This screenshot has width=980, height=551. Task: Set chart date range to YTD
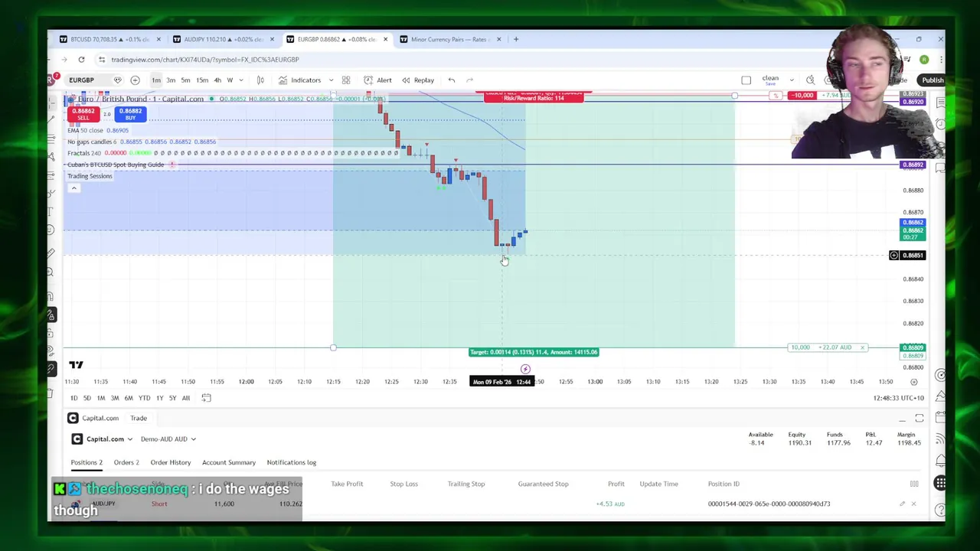click(x=144, y=398)
